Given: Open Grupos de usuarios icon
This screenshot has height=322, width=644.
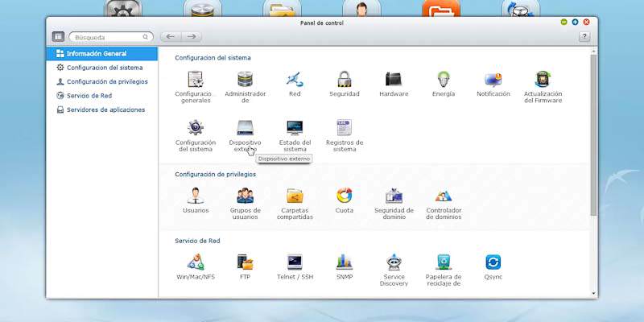Looking at the screenshot, I should tap(246, 196).
